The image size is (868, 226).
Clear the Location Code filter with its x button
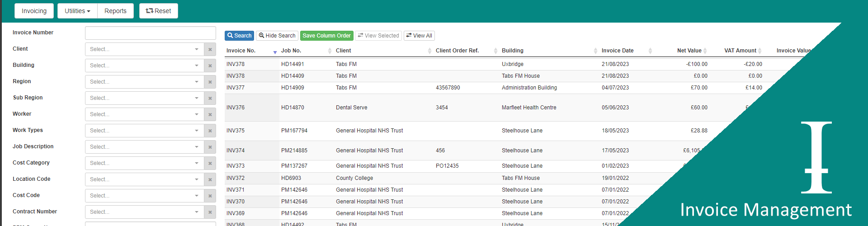point(210,179)
